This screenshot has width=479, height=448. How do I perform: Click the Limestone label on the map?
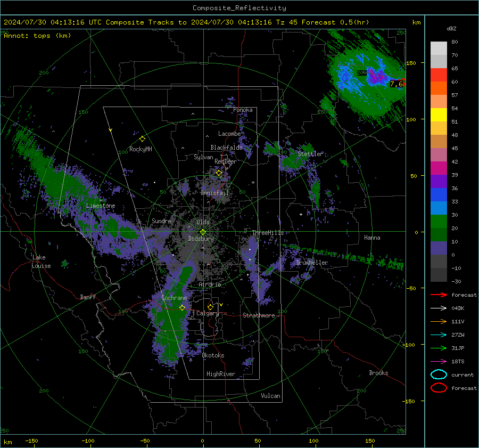tap(101, 206)
